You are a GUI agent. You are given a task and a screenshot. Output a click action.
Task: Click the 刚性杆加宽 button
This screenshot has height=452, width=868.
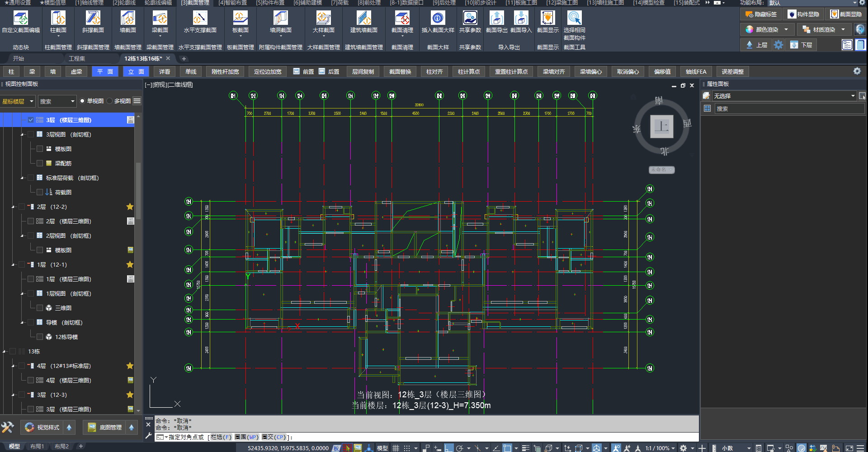click(x=225, y=71)
